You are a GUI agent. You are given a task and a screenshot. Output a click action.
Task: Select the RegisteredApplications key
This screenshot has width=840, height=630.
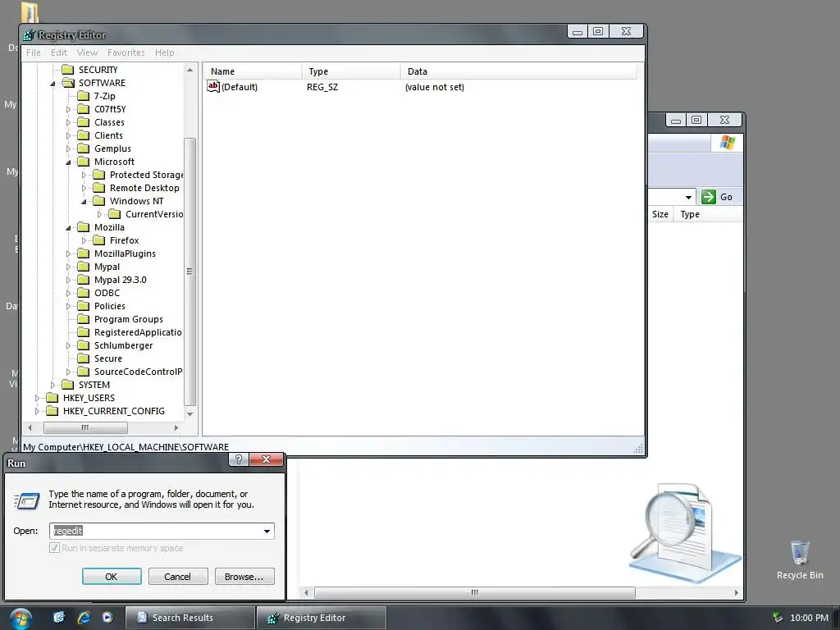click(x=138, y=332)
